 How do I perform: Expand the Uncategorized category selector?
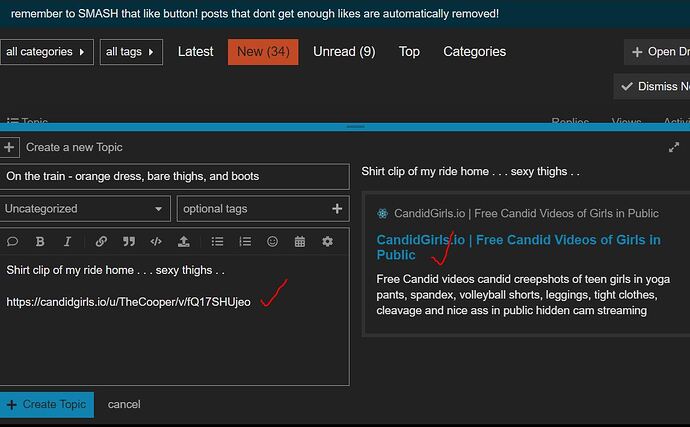pyautogui.click(x=84, y=209)
